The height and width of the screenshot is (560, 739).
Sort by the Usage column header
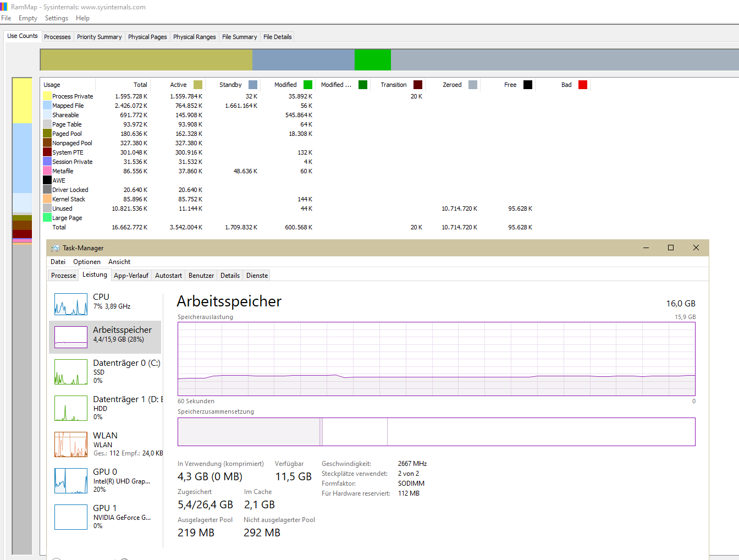point(68,85)
